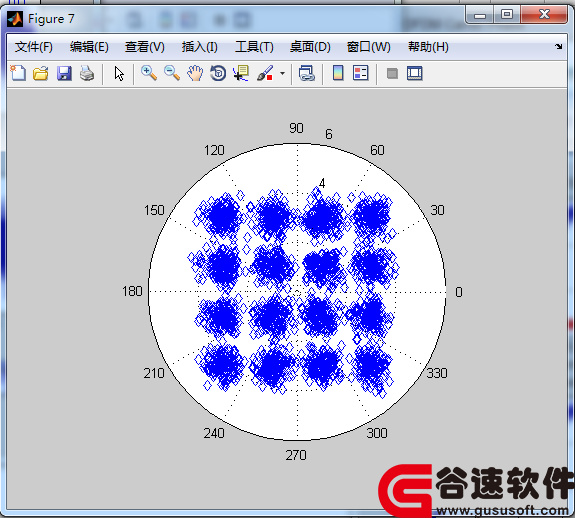This screenshot has width=575, height=518.
Task: Open the 插入(I) menu
Action: point(200,47)
